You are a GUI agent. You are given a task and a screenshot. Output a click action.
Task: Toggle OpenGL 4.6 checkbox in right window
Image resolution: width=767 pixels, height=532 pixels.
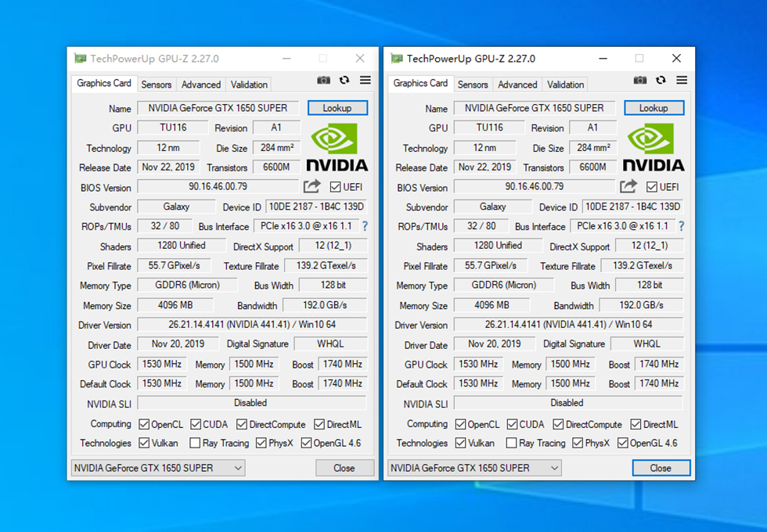tap(623, 443)
